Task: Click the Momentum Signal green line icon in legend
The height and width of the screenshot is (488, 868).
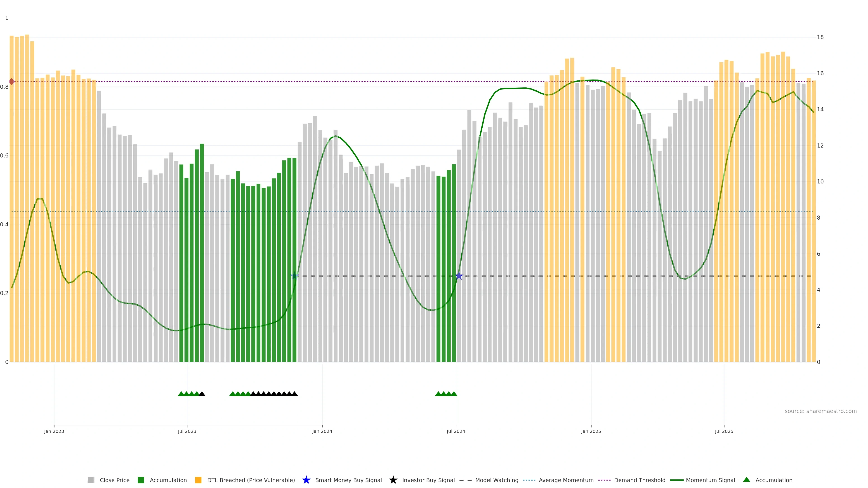Action: coord(677,480)
